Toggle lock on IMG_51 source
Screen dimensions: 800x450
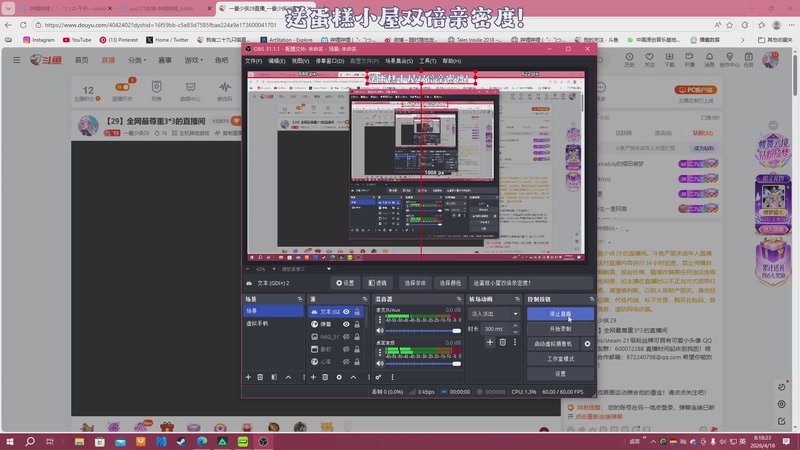(x=357, y=337)
